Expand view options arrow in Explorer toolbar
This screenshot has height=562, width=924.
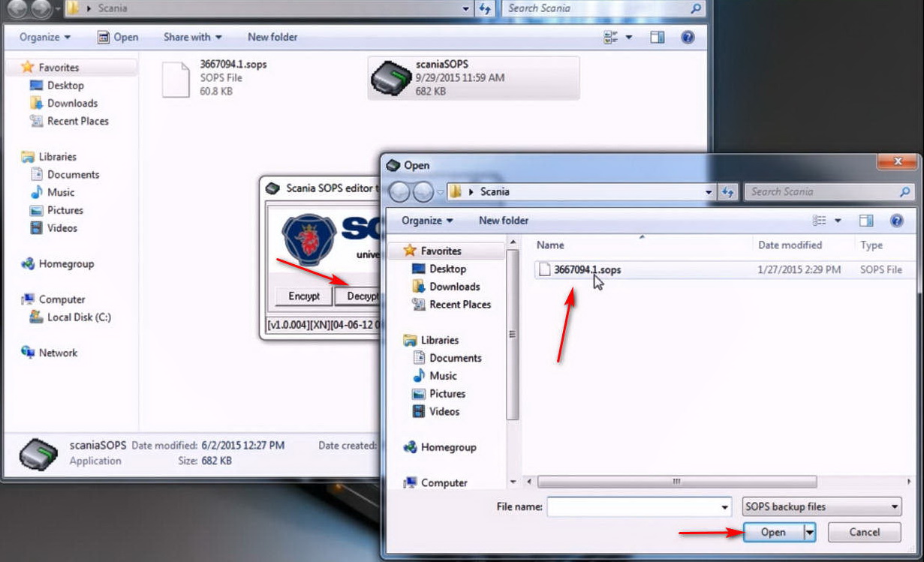coord(629,37)
